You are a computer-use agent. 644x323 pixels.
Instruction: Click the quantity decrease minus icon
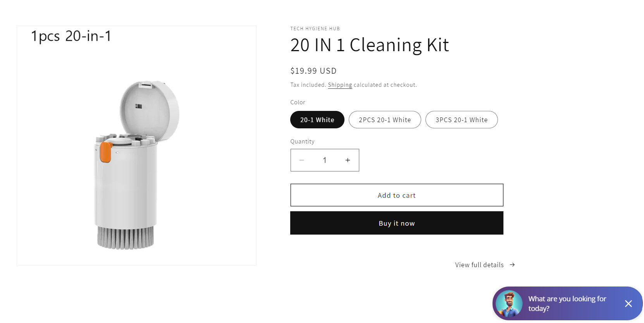[x=302, y=160]
